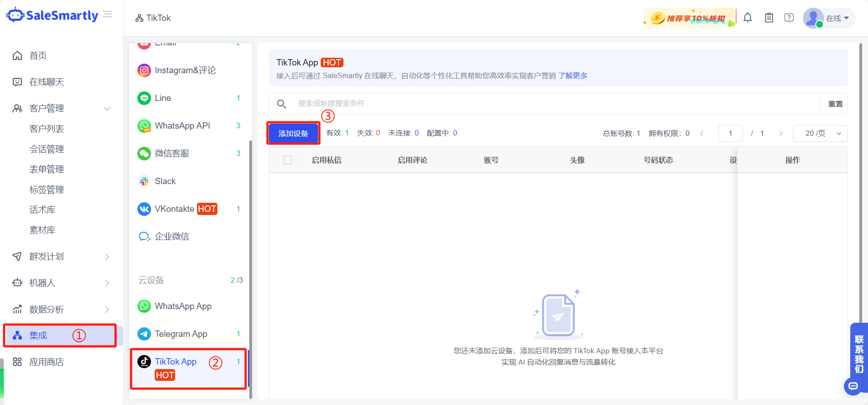Click the notification bell icon
This screenshot has height=405, width=868.
pos(747,18)
